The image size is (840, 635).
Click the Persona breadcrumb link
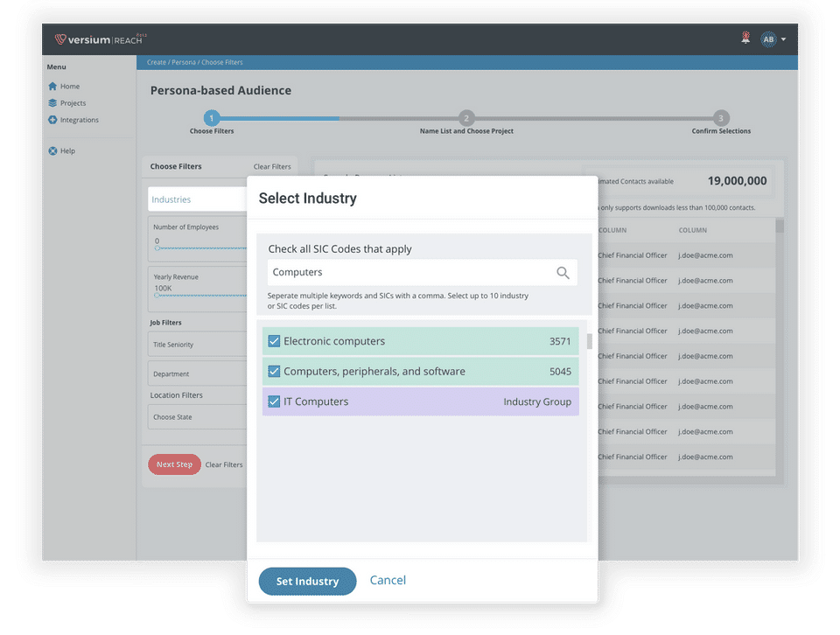click(x=184, y=62)
